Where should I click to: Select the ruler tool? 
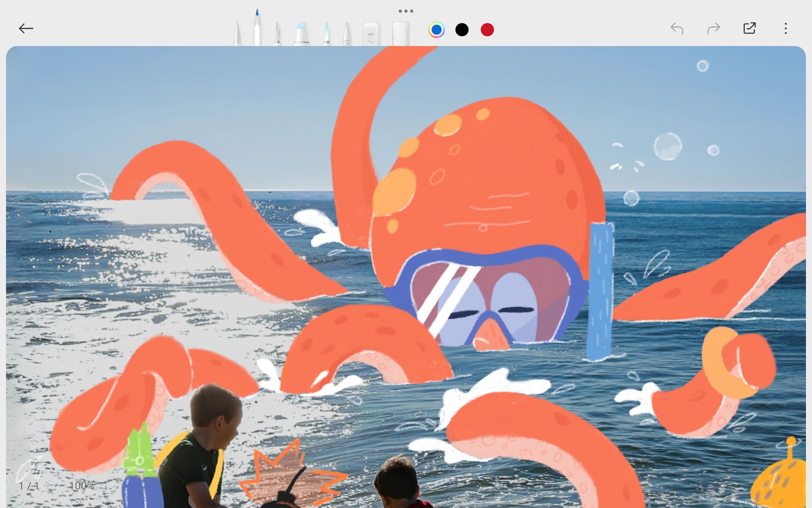[400, 34]
